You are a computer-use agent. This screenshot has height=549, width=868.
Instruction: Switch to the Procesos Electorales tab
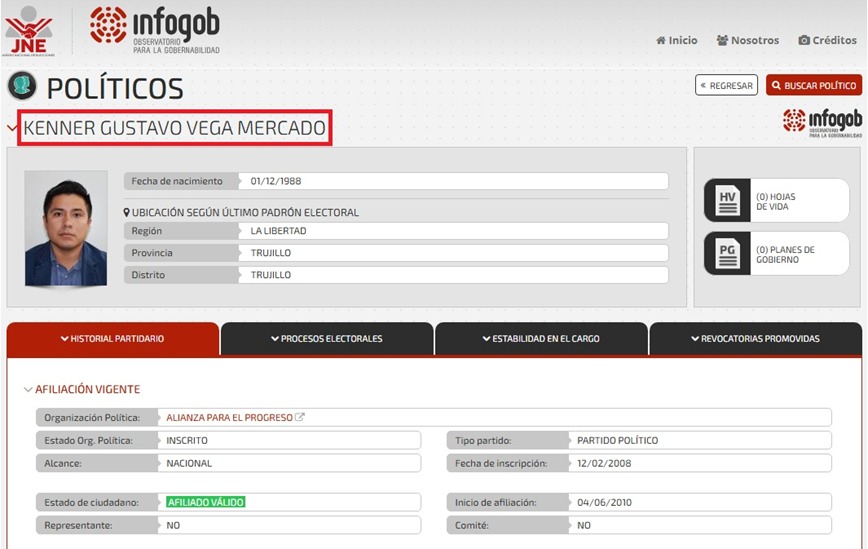[326, 339]
